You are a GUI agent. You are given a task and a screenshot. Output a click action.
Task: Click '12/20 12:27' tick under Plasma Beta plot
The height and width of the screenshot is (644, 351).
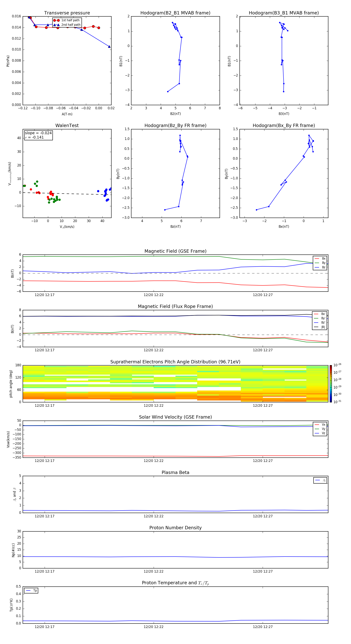pos(262,516)
